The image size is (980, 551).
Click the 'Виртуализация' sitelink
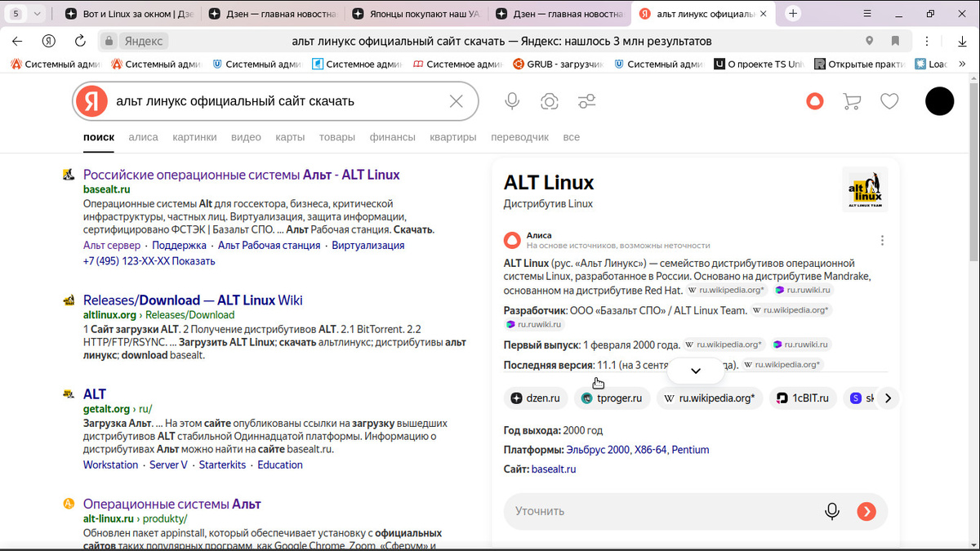coord(368,245)
